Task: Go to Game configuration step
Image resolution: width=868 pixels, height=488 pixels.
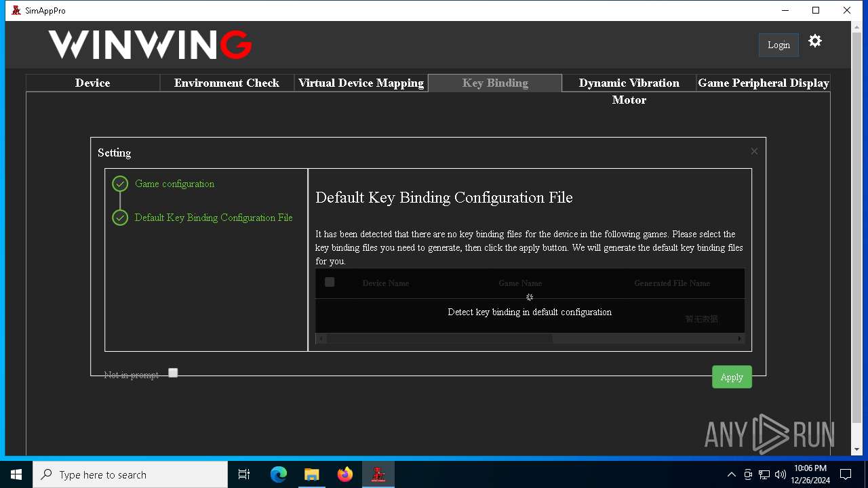Action: pos(174,184)
